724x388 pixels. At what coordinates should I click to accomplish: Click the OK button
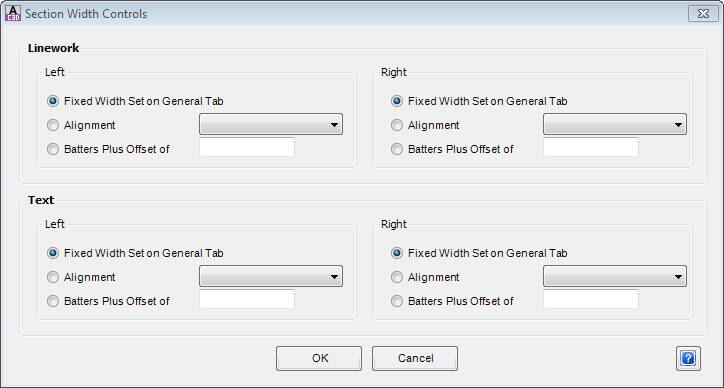pos(319,358)
